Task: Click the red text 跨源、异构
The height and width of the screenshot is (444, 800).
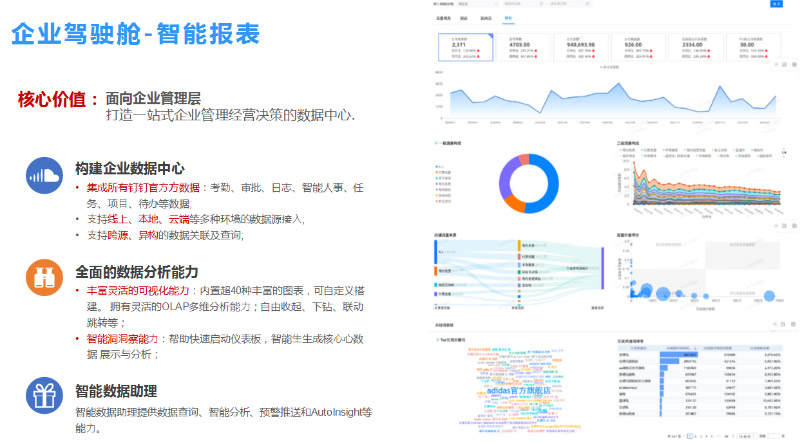Action: pos(133,235)
